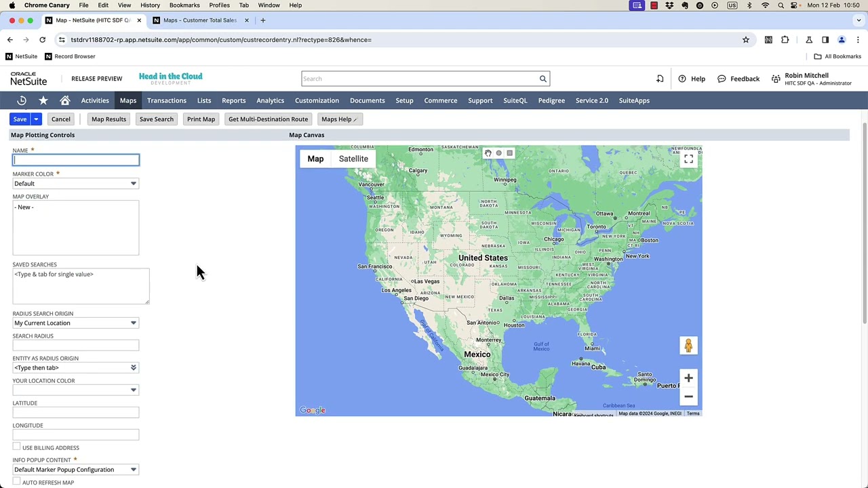868x488 pixels.
Task: Go back with the browser back arrow
Action: pos(10,40)
